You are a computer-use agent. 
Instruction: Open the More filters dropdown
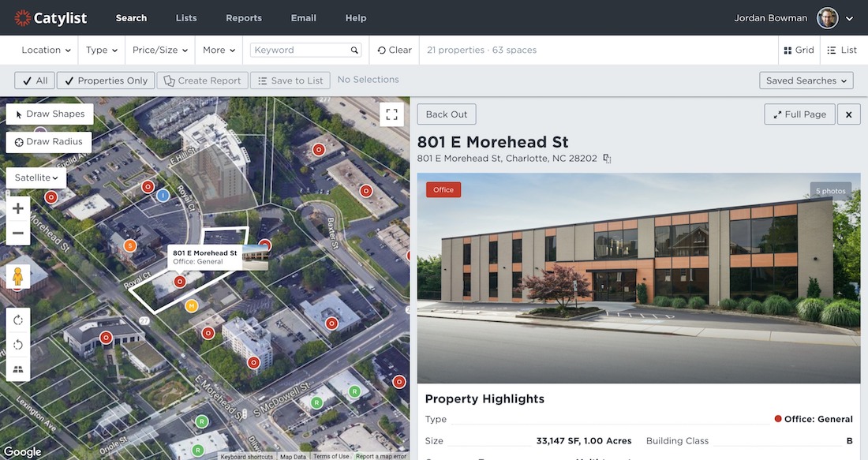(219, 50)
